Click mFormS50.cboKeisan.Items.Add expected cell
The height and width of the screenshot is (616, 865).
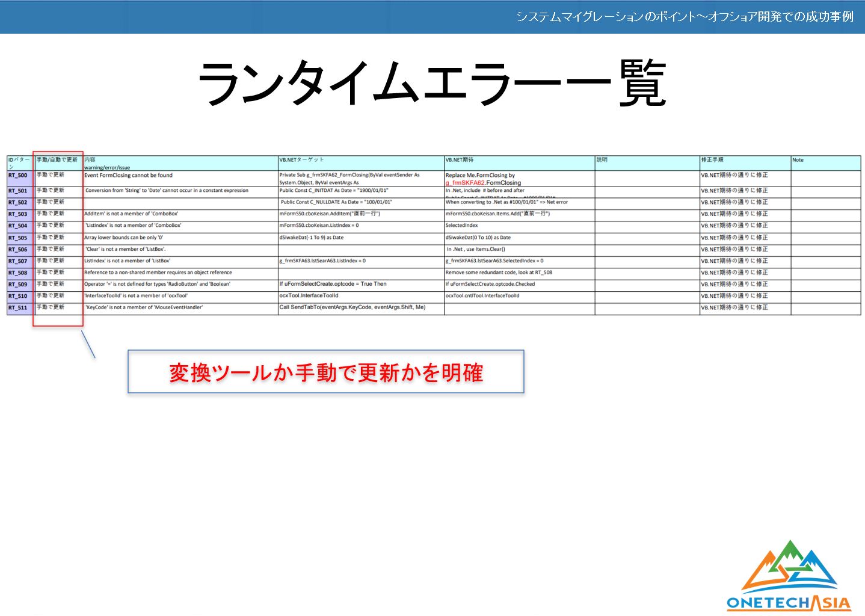click(520, 214)
